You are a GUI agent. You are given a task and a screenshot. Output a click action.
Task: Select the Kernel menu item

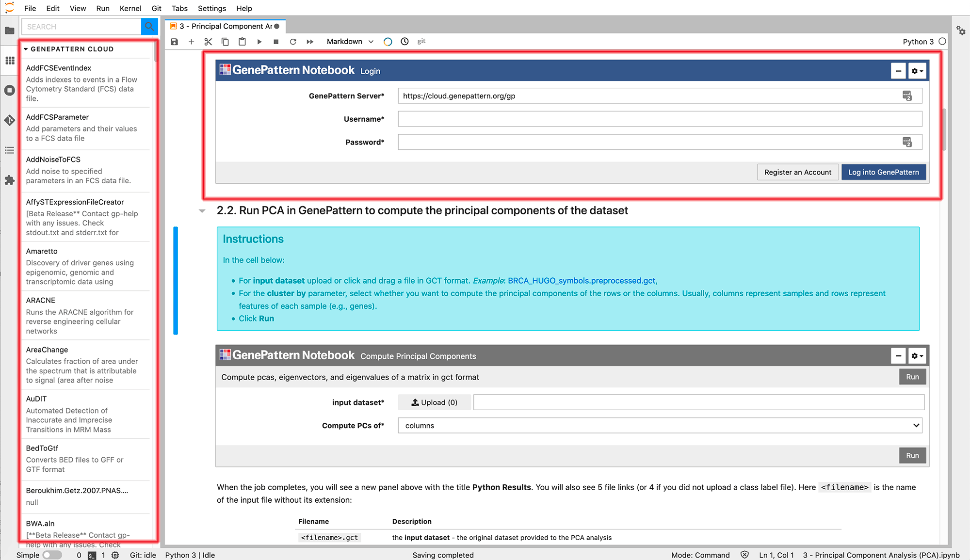(x=130, y=8)
